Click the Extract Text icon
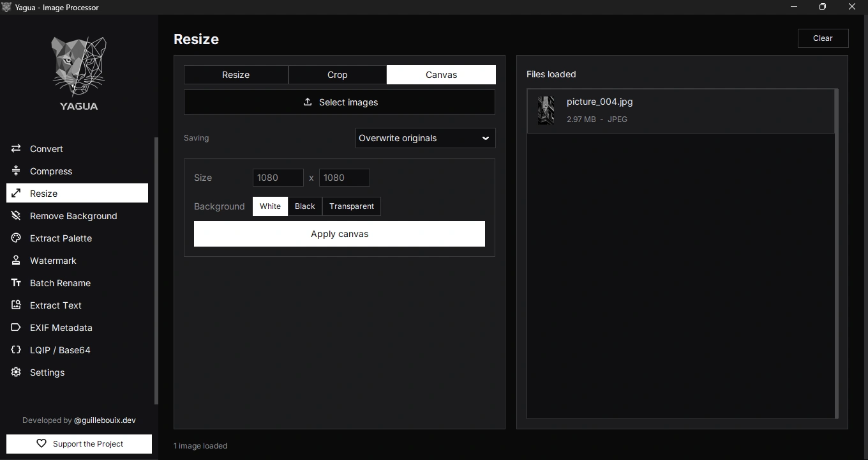The width and height of the screenshot is (868, 460). tap(16, 305)
